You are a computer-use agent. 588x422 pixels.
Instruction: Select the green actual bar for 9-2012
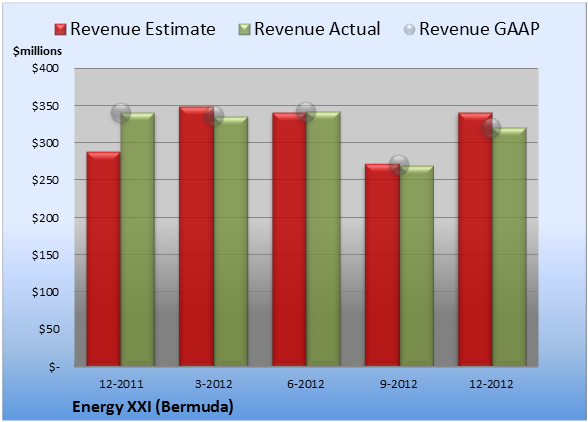(x=416, y=266)
